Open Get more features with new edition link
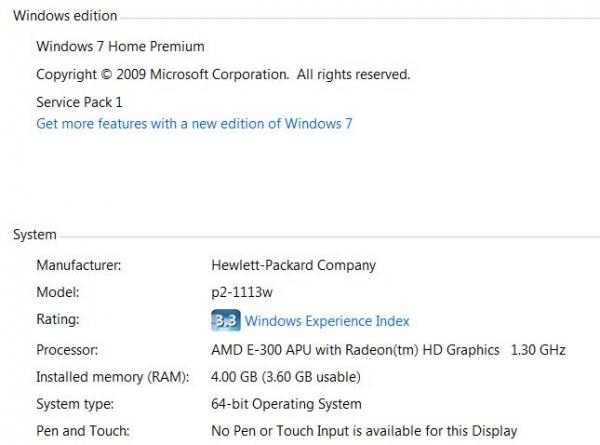600x445 pixels. click(194, 124)
